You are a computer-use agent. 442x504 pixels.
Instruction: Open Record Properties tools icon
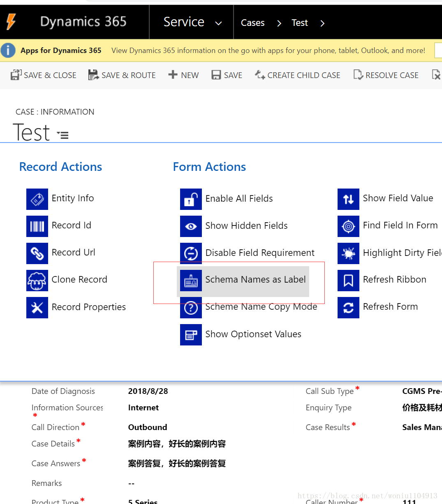37,308
